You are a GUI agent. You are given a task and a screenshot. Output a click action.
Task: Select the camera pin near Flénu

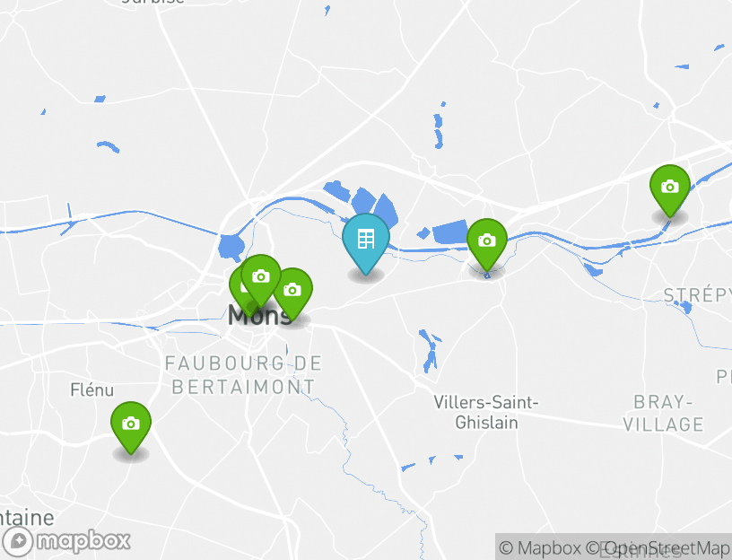click(x=131, y=427)
